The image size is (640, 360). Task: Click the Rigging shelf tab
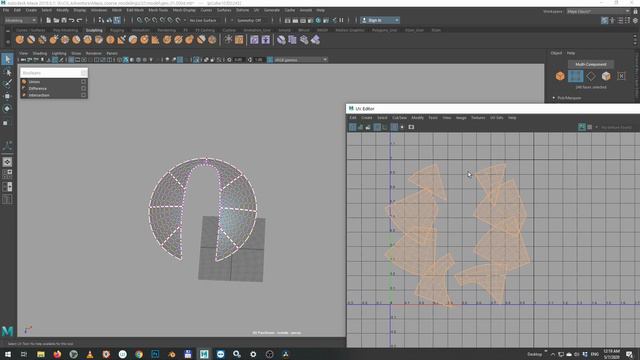click(x=117, y=30)
